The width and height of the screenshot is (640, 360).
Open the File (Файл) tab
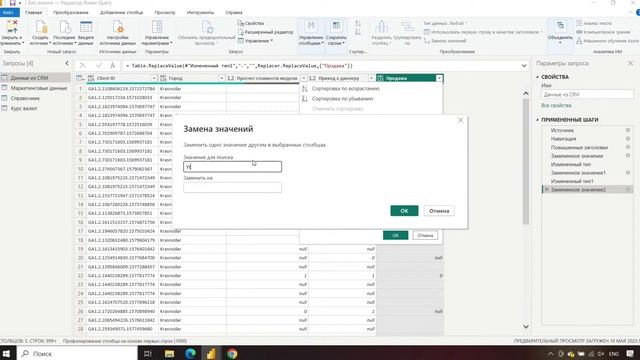tap(9, 13)
